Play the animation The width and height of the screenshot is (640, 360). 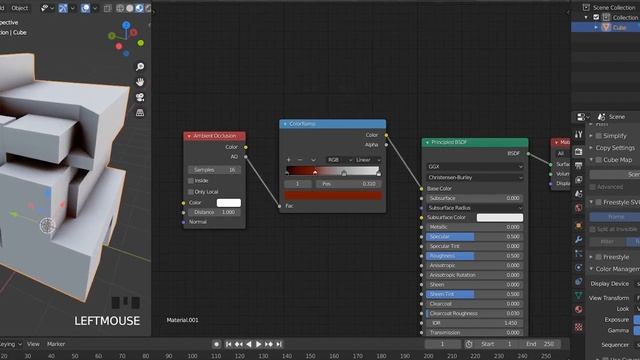(258, 344)
